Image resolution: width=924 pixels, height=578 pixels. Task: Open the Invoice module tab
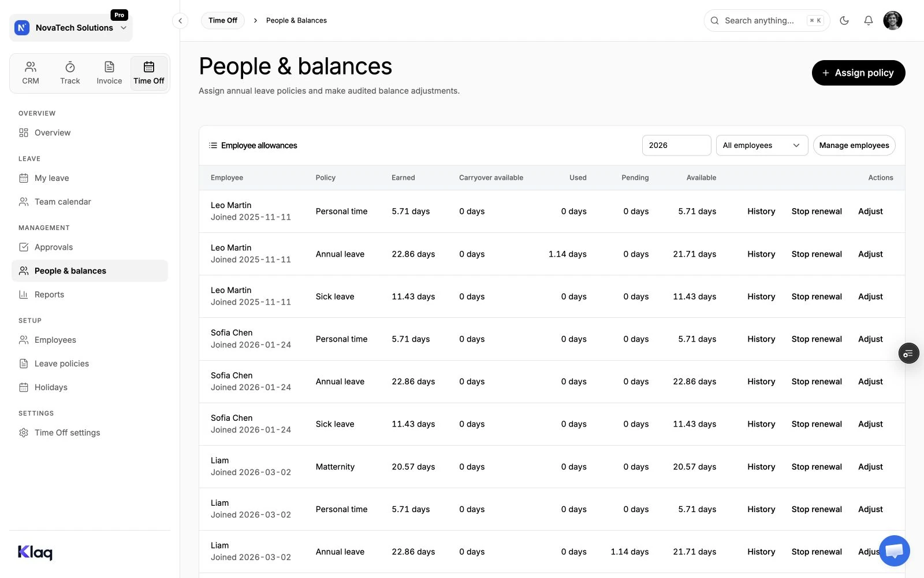point(109,73)
